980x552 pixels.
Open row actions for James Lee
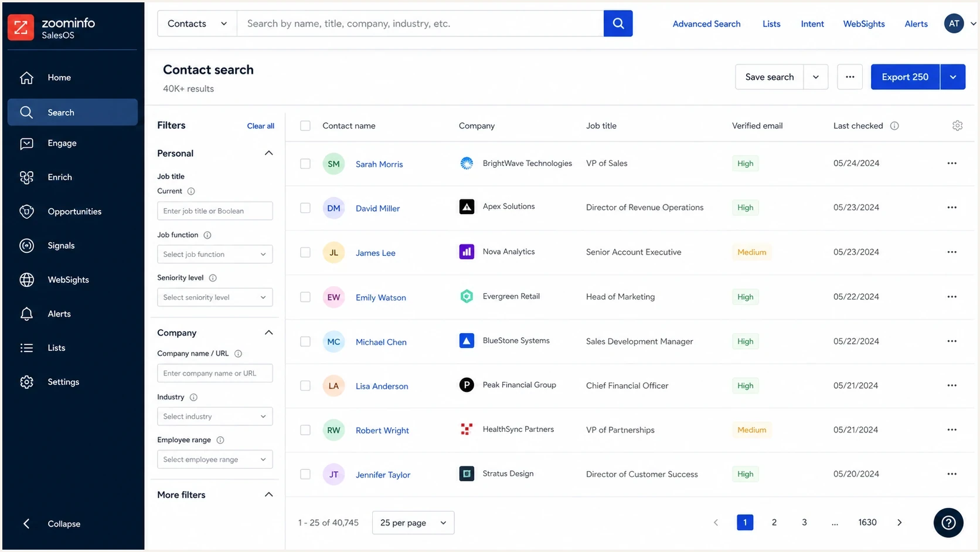(x=952, y=252)
